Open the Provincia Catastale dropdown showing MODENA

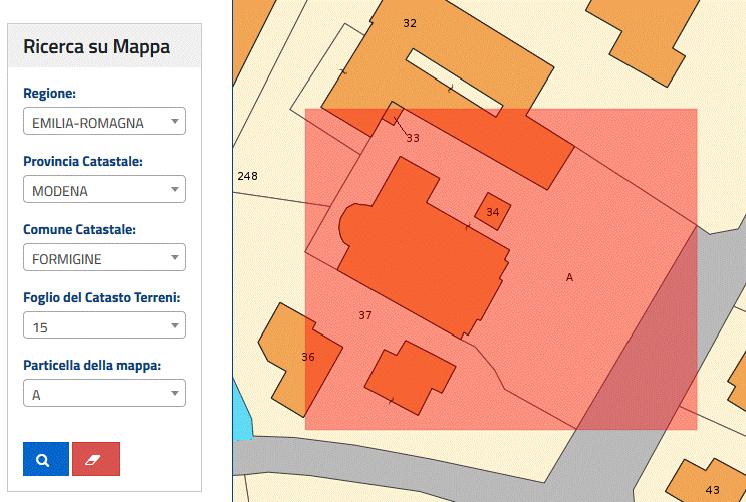[104, 189]
